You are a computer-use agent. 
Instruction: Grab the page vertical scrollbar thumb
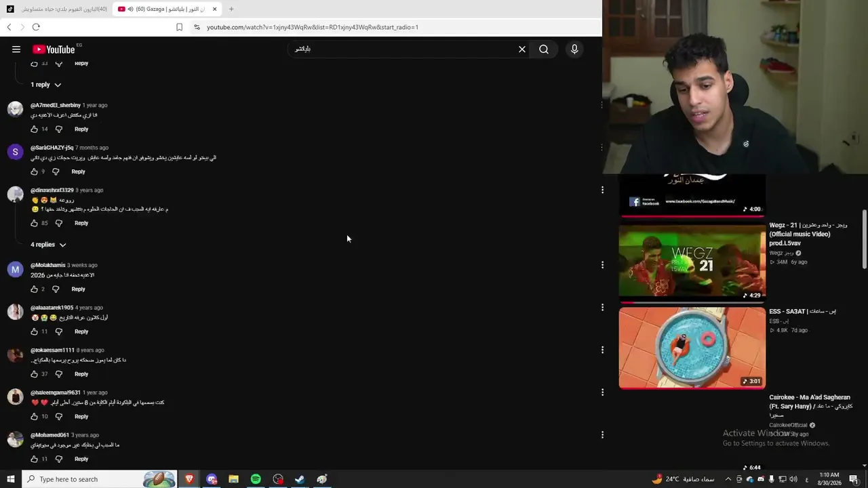click(864, 239)
